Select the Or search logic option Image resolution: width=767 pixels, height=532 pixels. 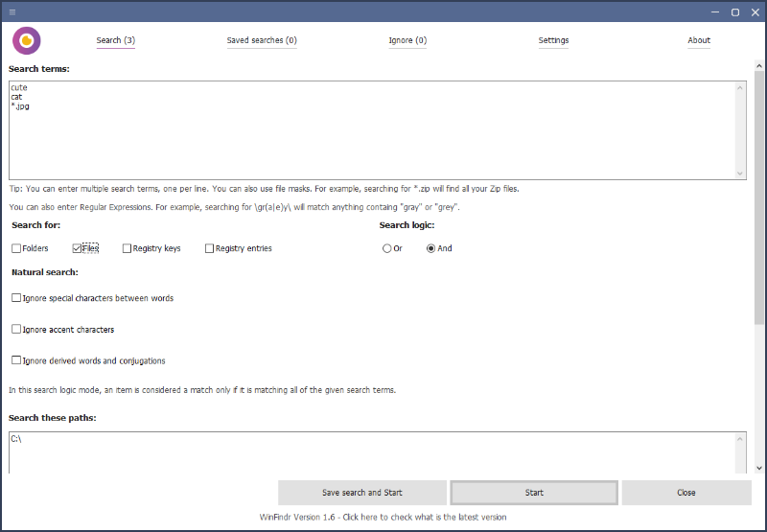point(386,248)
